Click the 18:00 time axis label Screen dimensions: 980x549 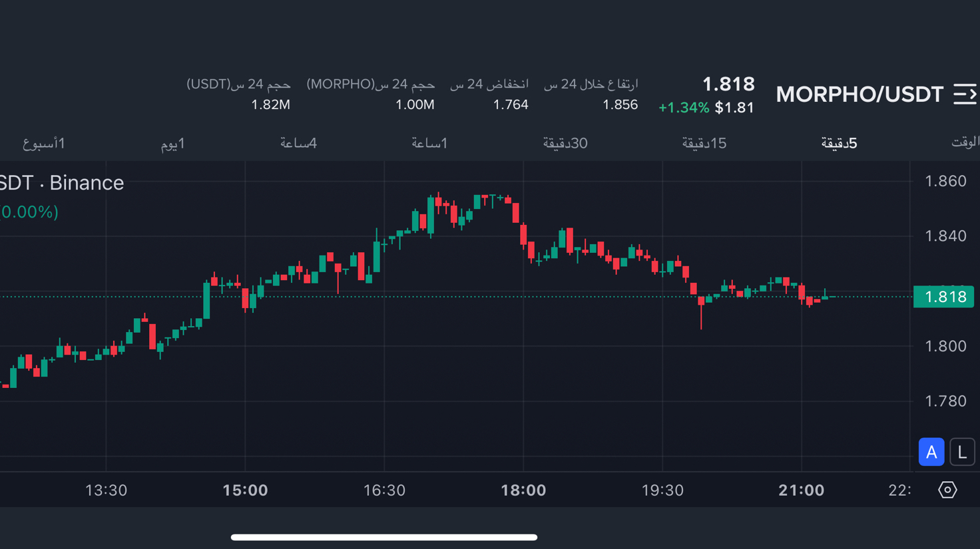tap(523, 490)
